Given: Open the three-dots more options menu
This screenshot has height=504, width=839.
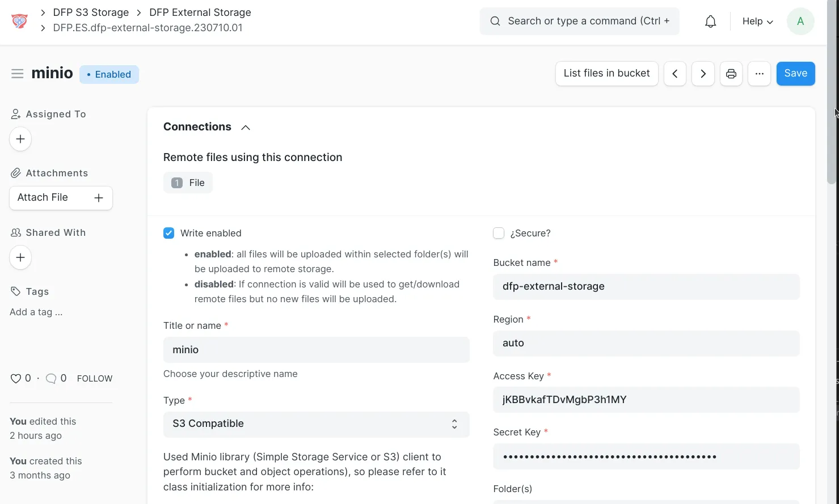Looking at the screenshot, I should click(759, 74).
